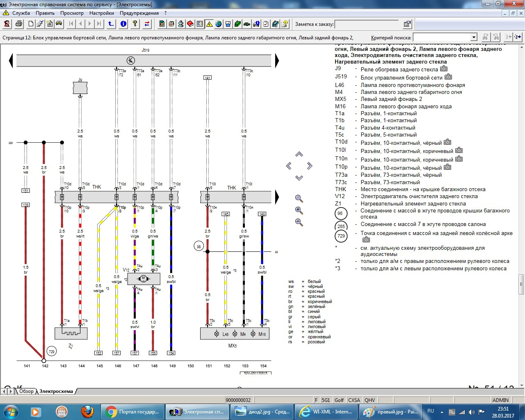Image resolution: width=525 pixels, height=420 pixels.
Task: Open the Служба menu
Action: 21,13
